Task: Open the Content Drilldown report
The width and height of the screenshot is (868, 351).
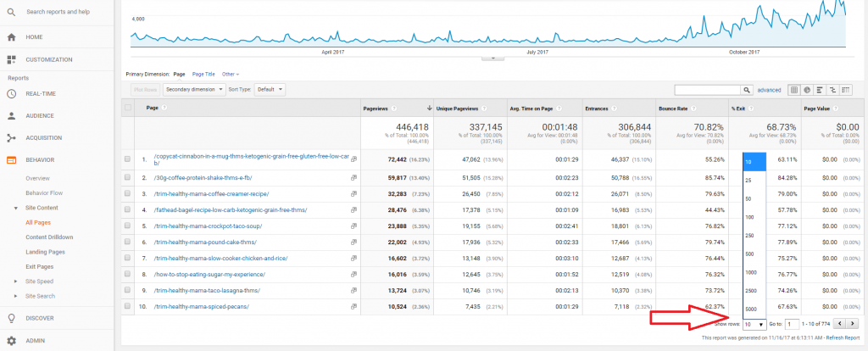Action: coord(49,237)
